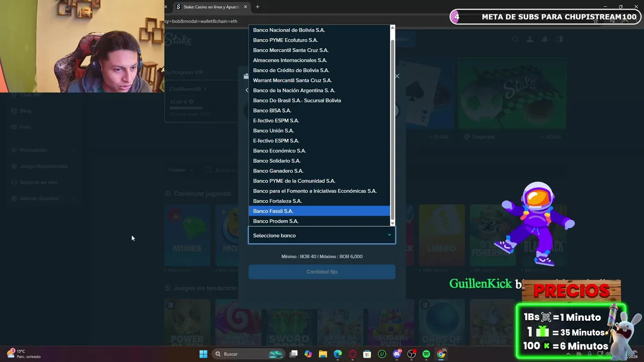Open the Mines game thumbnail
The width and height of the screenshot is (644, 362).
pyautogui.click(x=187, y=235)
